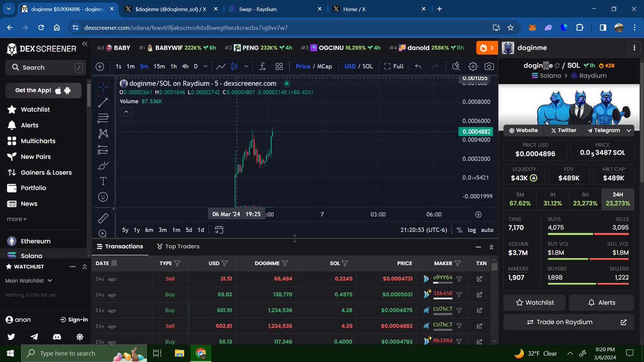Toggle chart currency USD / SOL

pos(358,67)
